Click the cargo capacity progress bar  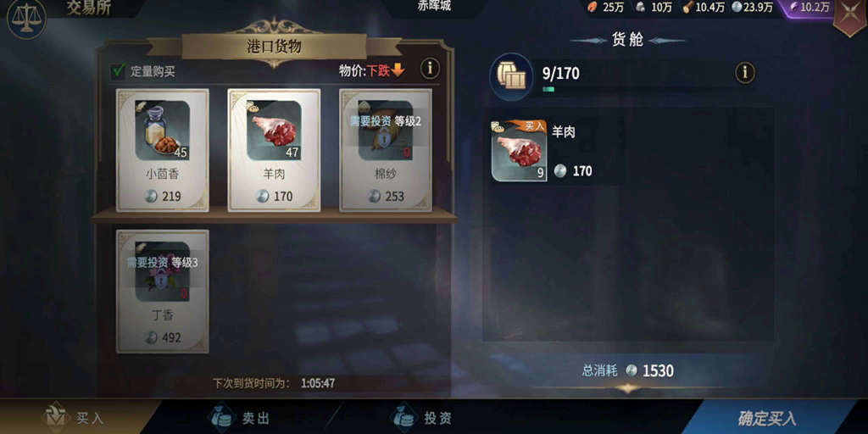pos(648,88)
